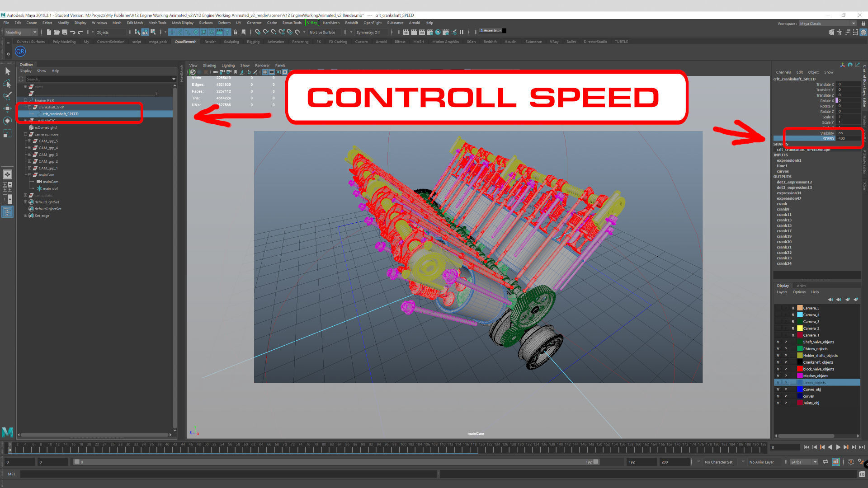Screen dimensions: 868x488
Task: Collapse the crankshaft_GRP node in Outliner
Action: [x=30, y=107]
